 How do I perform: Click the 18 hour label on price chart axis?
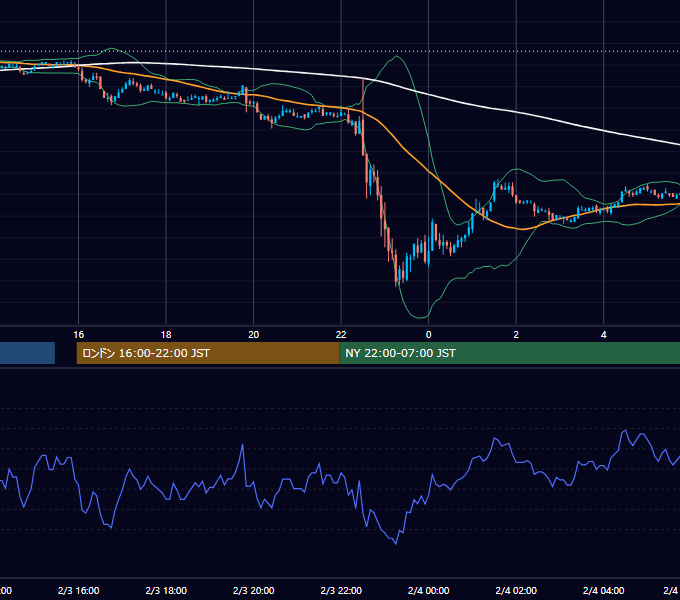(166, 335)
